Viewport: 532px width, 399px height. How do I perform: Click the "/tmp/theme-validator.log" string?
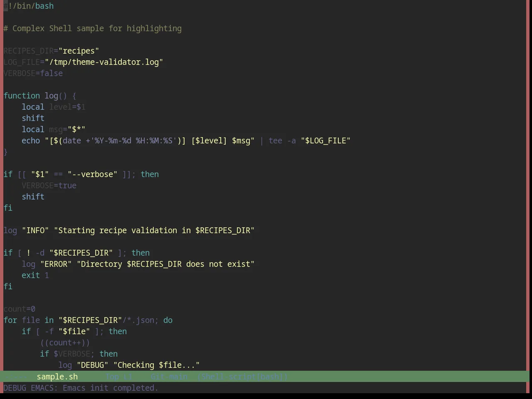(104, 62)
